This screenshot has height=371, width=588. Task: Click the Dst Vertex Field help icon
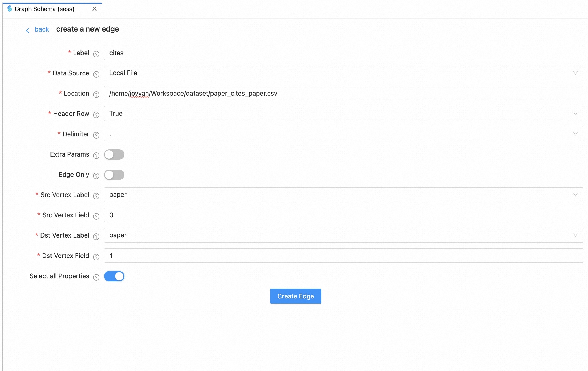click(96, 257)
